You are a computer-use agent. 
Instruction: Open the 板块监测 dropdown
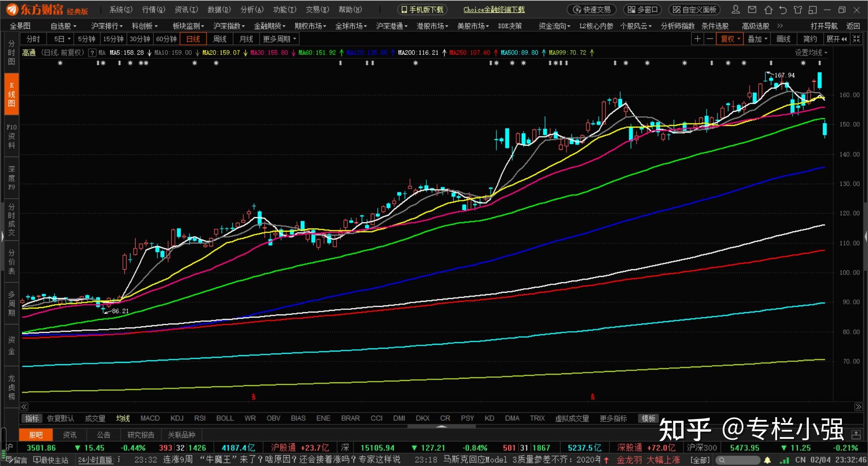(x=188, y=26)
